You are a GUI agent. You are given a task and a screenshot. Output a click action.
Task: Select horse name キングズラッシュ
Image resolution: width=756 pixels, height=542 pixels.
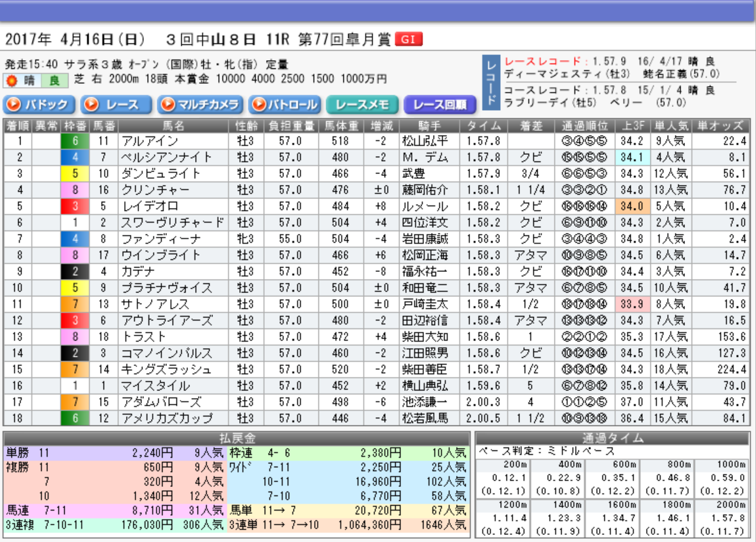pyautogui.click(x=166, y=369)
